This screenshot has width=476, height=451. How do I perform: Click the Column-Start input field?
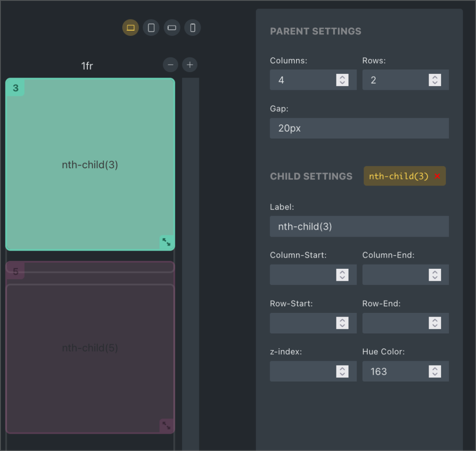313,275
